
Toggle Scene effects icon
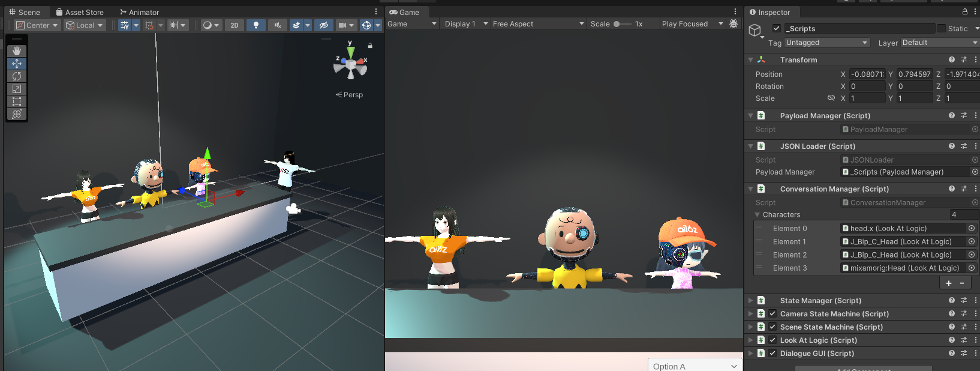point(296,25)
